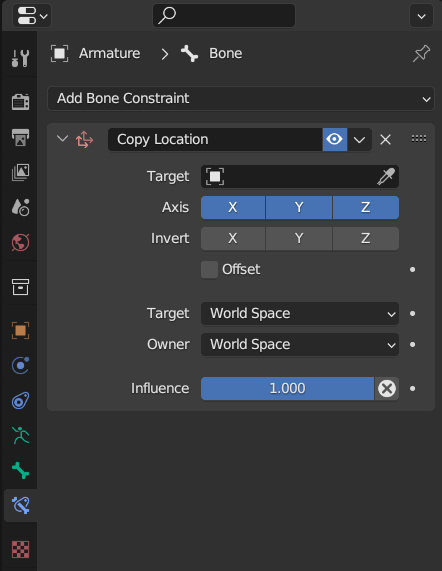Select the Bone Constraints properties tab
The width and height of the screenshot is (442, 571).
(20, 505)
